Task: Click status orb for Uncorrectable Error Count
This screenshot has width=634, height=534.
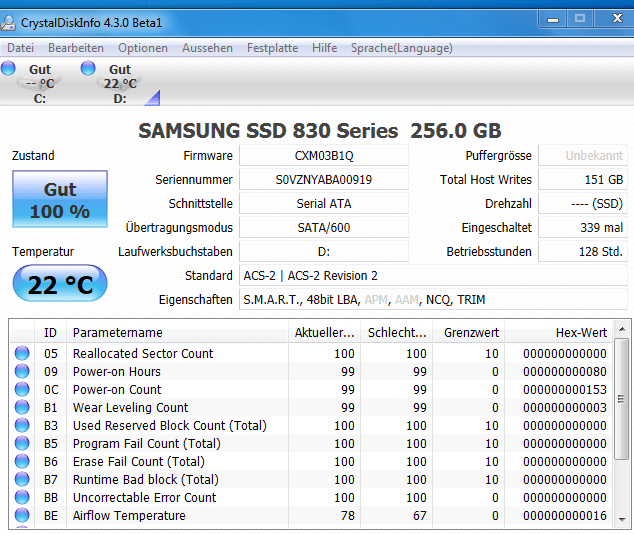Action: 22,497
